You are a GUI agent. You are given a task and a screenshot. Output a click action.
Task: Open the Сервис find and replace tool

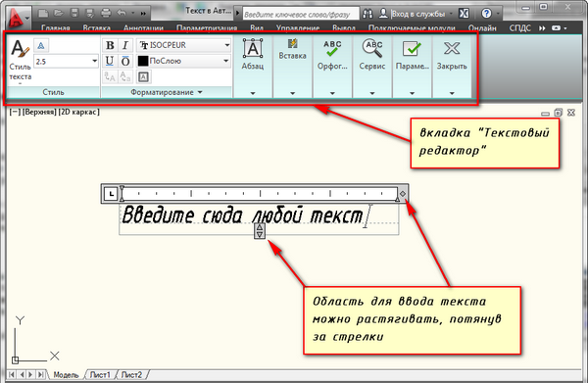click(x=372, y=49)
